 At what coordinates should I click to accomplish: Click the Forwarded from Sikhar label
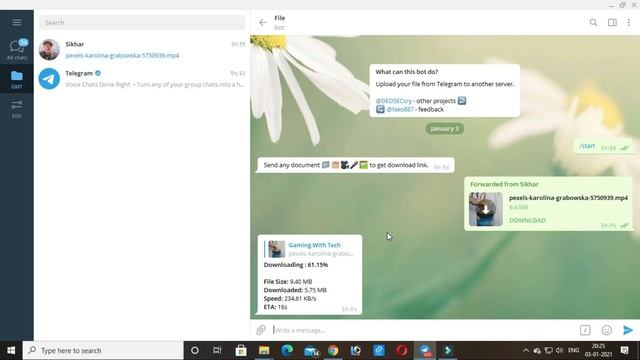point(504,184)
